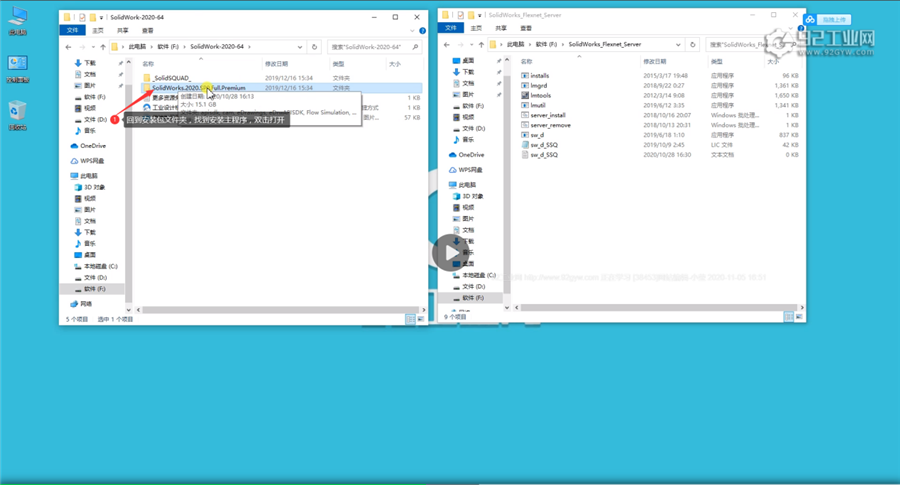900x485 pixels.
Task: Click 此电脑 breadcrumb in SolidWorks_Flexnet_Server address bar
Action: (515, 44)
